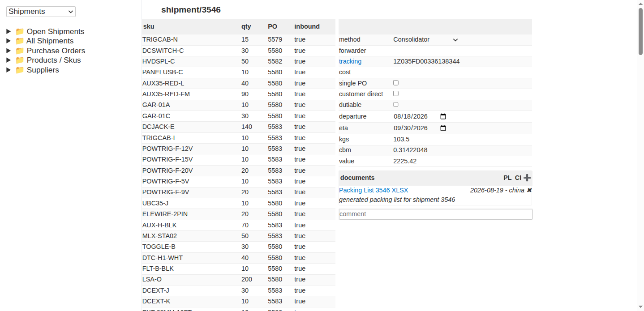Open the departure date calendar picker
Screen dimensions: 644x311
(443, 116)
